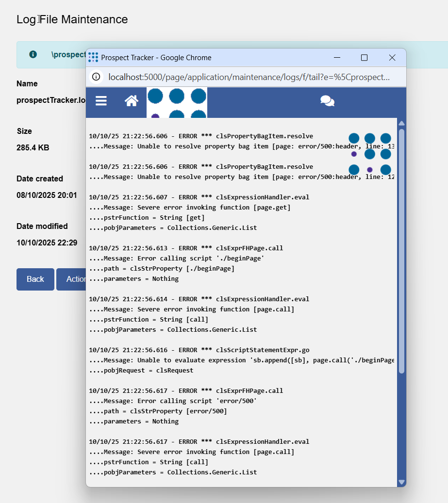Image resolution: width=448 pixels, height=503 pixels.
Task: Click the \prospect path text in the banner
Action: [68, 54]
